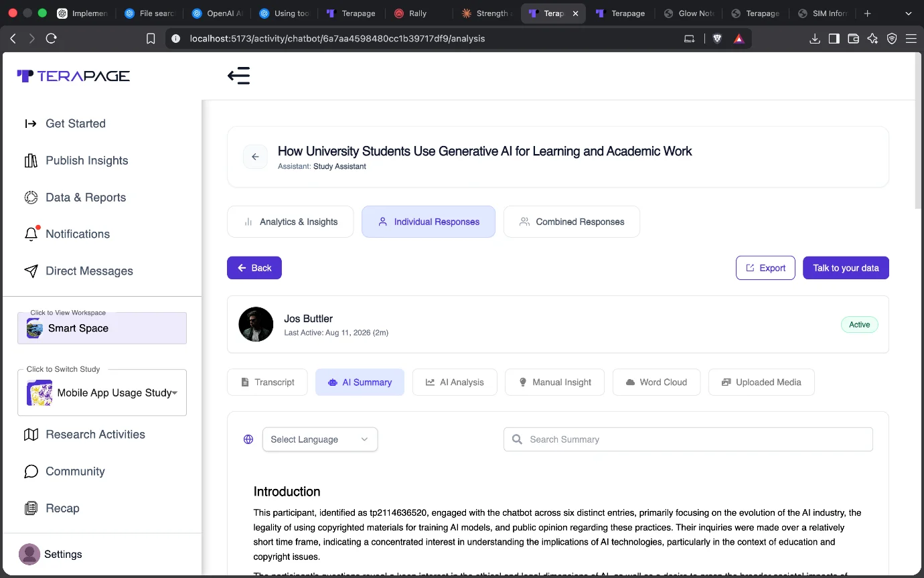Open Recap page
The height and width of the screenshot is (578, 924).
[x=52, y=508]
